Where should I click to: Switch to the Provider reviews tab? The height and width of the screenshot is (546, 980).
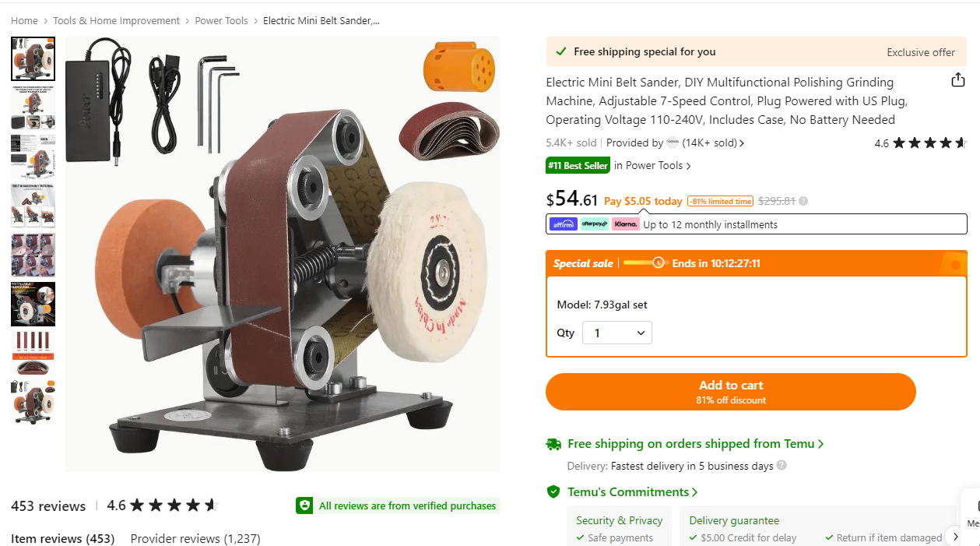(x=195, y=538)
